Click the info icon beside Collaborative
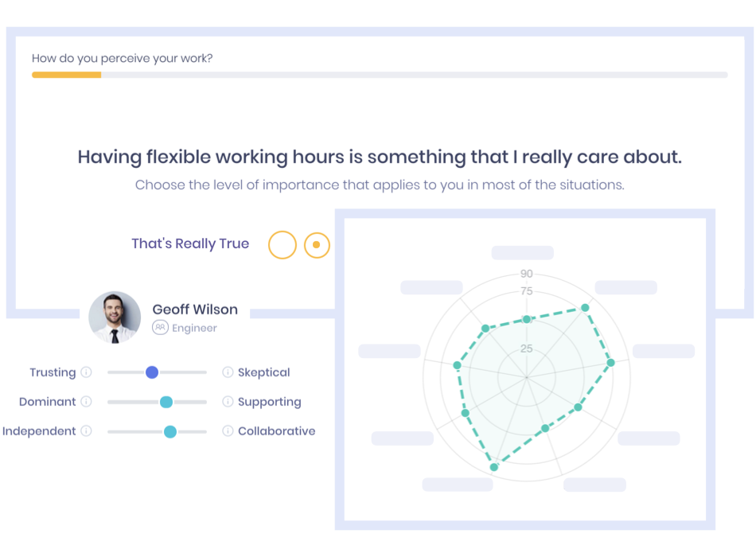Viewport: 756px width, 557px height. pos(226,431)
